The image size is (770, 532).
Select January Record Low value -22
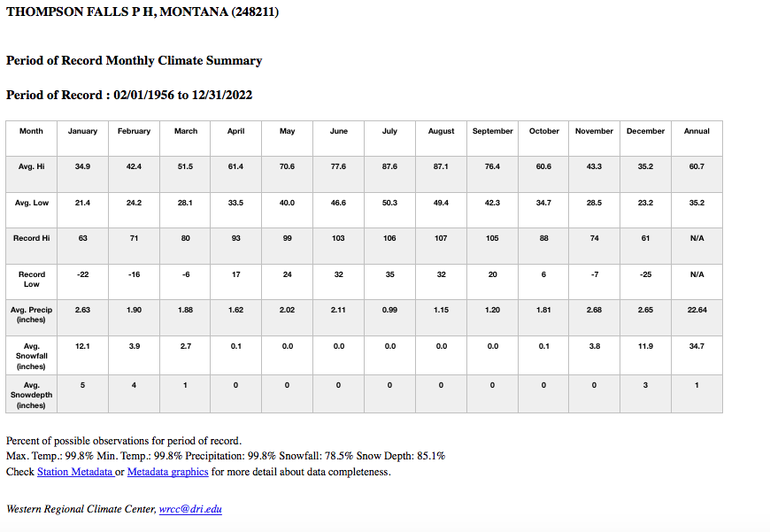(x=82, y=274)
